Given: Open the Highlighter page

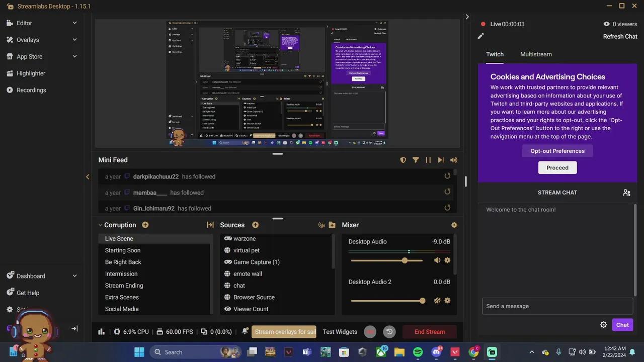Looking at the screenshot, I should point(31,73).
